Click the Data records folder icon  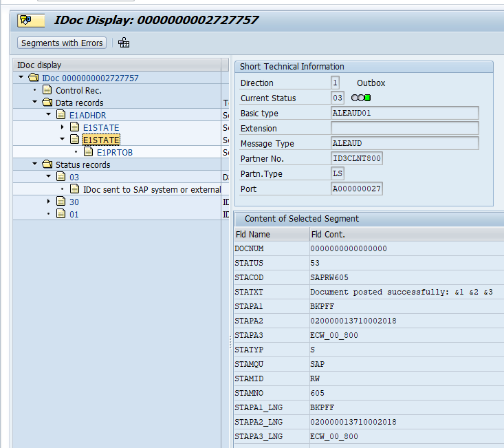[47, 103]
